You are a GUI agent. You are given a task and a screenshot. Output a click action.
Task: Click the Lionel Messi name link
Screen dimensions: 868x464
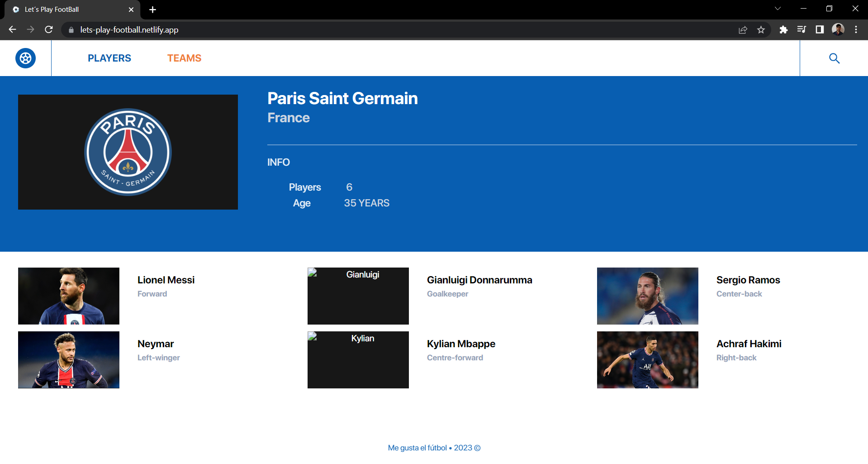pyautogui.click(x=166, y=280)
